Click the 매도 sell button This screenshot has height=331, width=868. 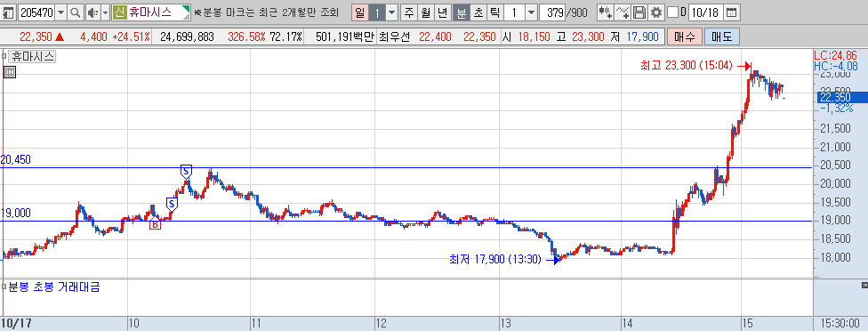(722, 37)
